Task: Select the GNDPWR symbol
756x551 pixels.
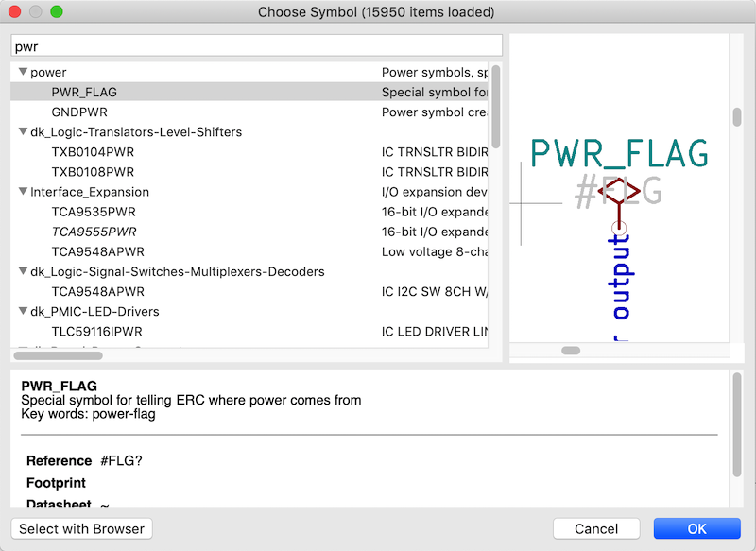Action: click(x=79, y=112)
